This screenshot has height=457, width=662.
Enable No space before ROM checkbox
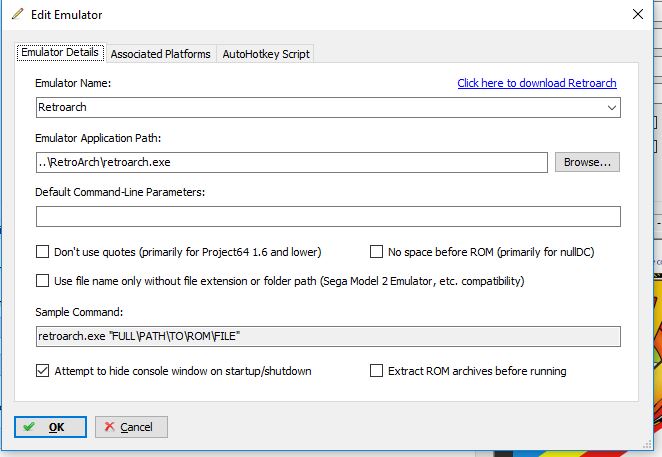click(x=376, y=252)
